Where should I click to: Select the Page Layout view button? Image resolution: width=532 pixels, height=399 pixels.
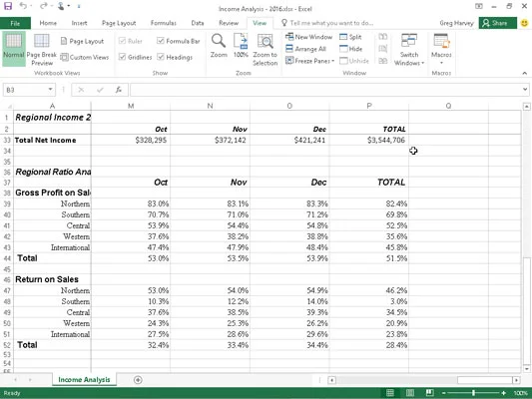[x=82, y=41]
